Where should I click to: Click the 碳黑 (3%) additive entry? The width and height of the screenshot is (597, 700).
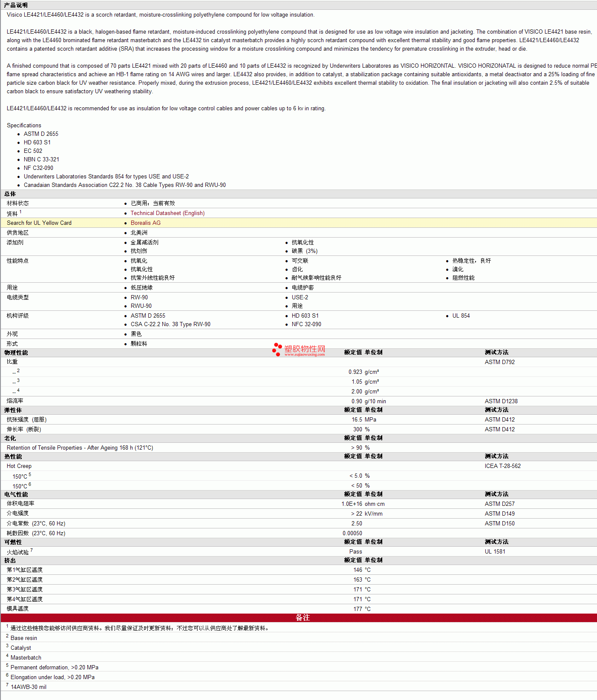pyautogui.click(x=305, y=251)
